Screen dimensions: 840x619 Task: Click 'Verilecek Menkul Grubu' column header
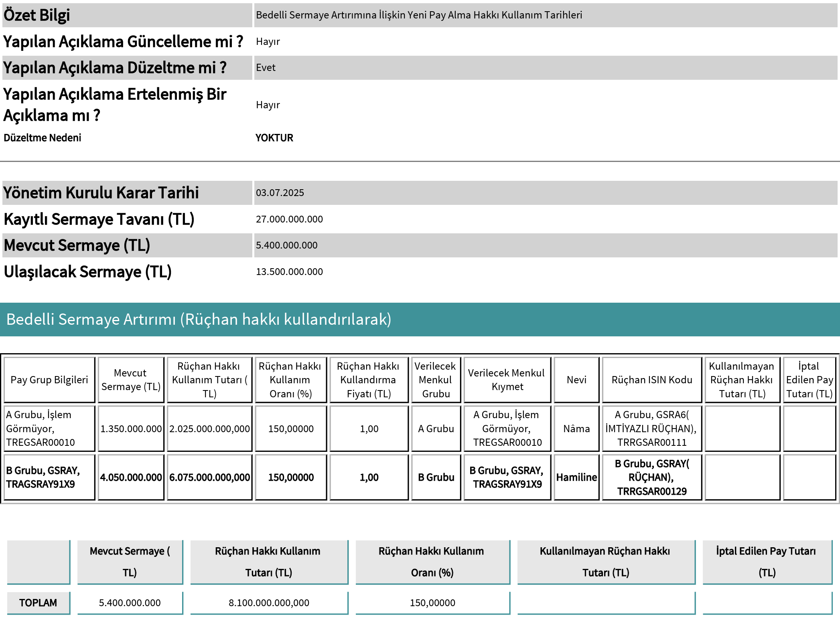click(436, 380)
